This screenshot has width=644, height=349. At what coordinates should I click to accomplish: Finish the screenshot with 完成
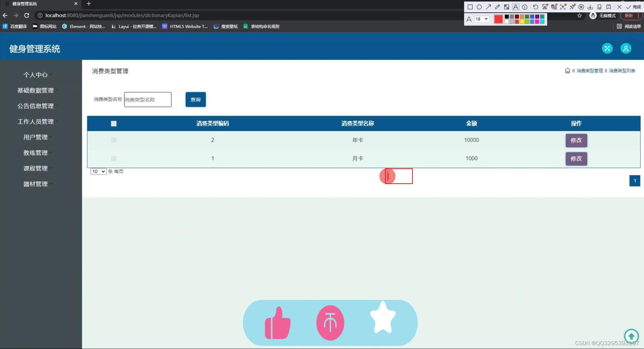tap(634, 7)
